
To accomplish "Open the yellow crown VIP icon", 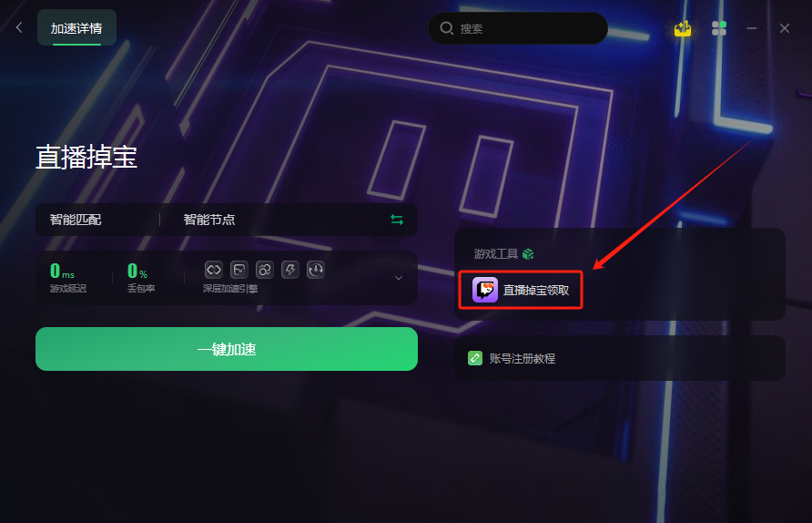I will [x=683, y=28].
